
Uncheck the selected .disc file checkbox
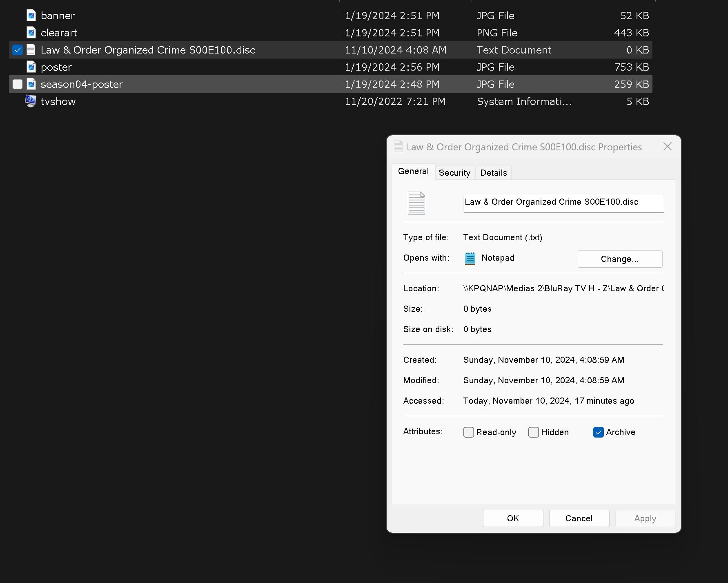[17, 50]
